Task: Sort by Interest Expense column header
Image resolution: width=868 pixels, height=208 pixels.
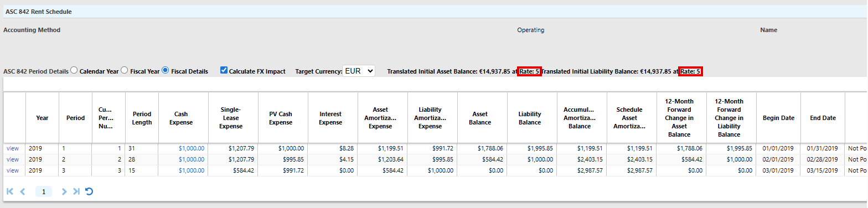Action: (333, 118)
